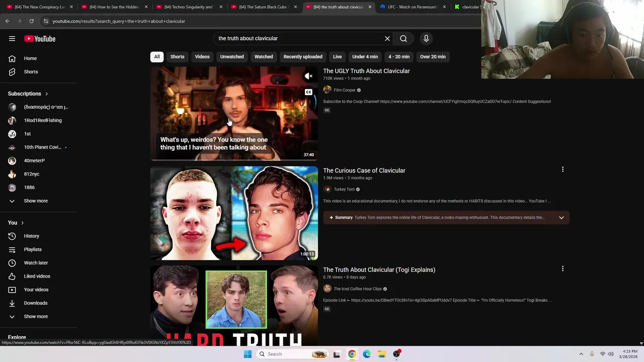Screen dimensions: 644x362
Task: Filter results by Live chip
Action: coord(338,57)
